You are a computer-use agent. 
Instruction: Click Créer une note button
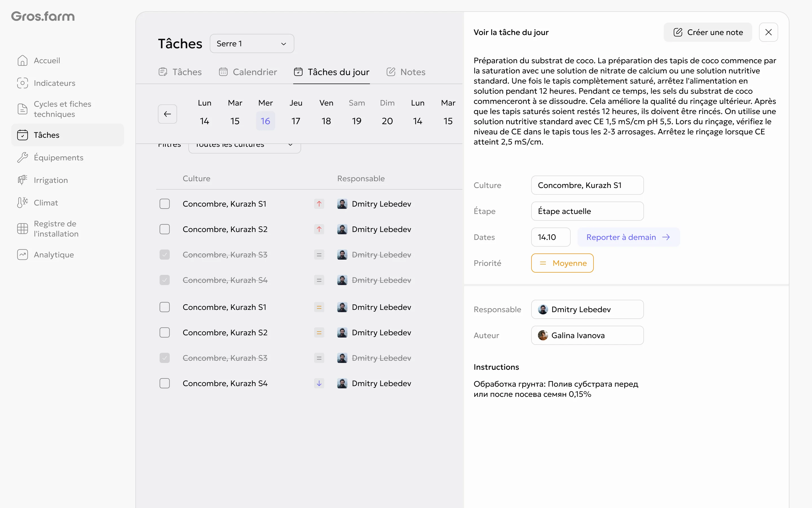[x=708, y=32]
